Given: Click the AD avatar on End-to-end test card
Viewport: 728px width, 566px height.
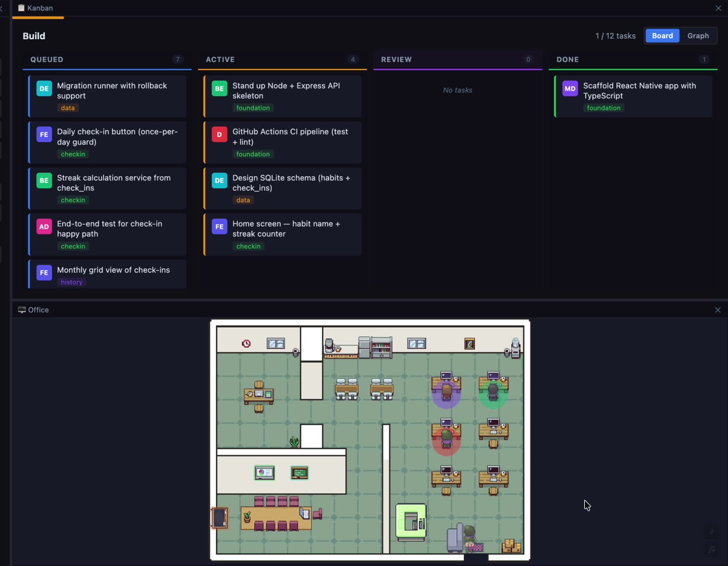Looking at the screenshot, I should pyautogui.click(x=44, y=227).
